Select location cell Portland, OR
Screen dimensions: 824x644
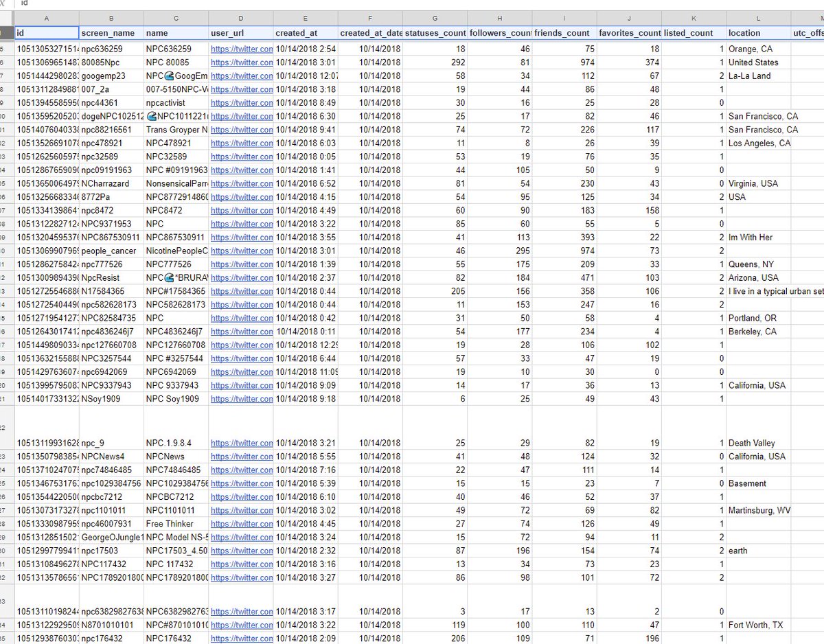(759, 318)
